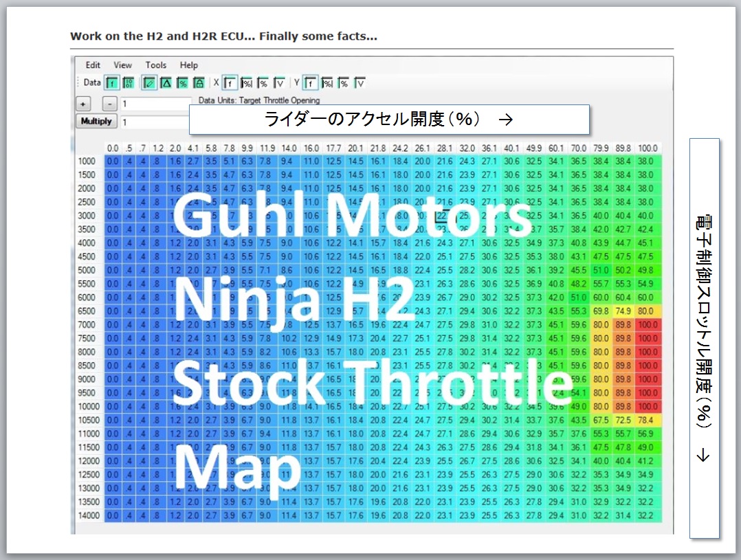
Task: Open the Help menu
Action: 188,65
